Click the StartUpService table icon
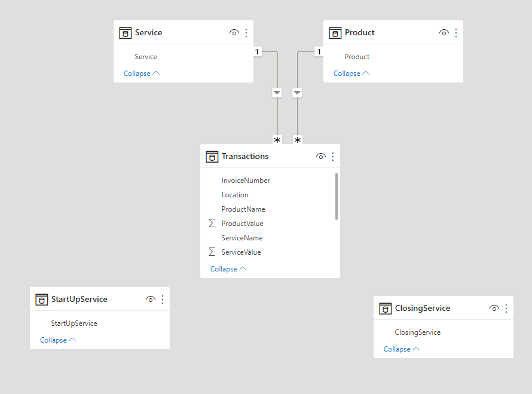This screenshot has width=532, height=394. [42, 299]
